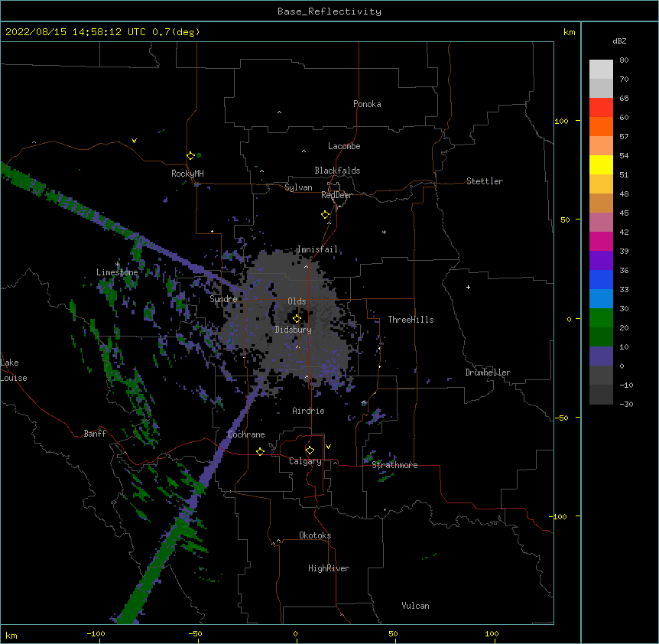This screenshot has width=659, height=644.
Task: Click the Innisfail city label
Action: point(317,249)
